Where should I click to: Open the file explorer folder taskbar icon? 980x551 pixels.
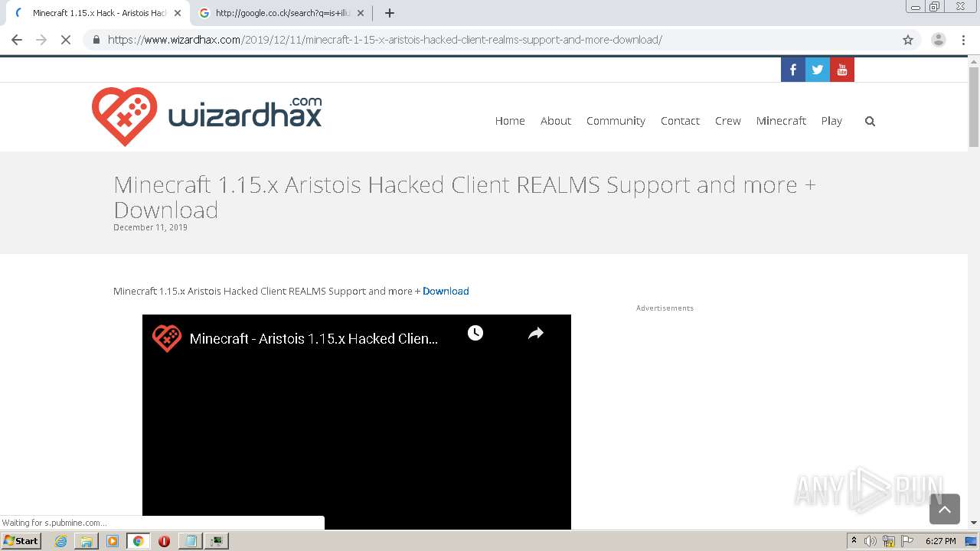(87, 541)
